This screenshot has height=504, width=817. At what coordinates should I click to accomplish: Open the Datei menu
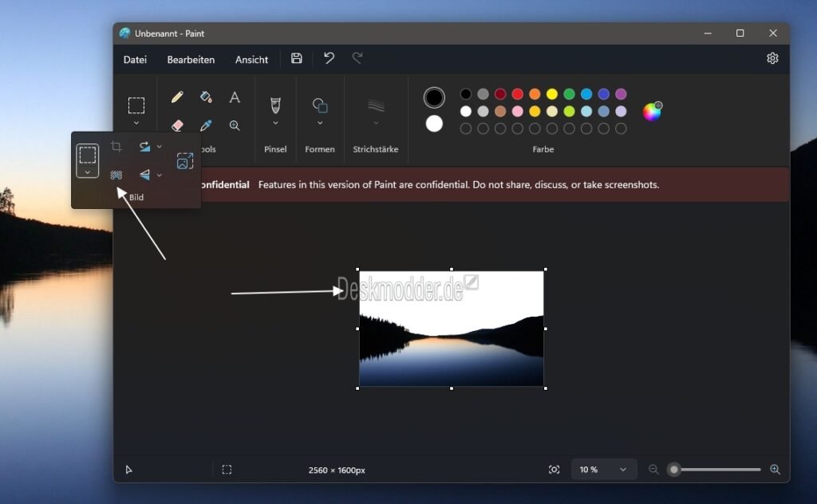point(135,60)
